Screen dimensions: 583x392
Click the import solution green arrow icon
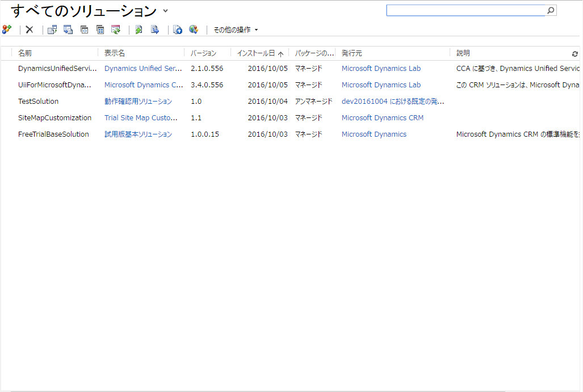click(x=139, y=29)
